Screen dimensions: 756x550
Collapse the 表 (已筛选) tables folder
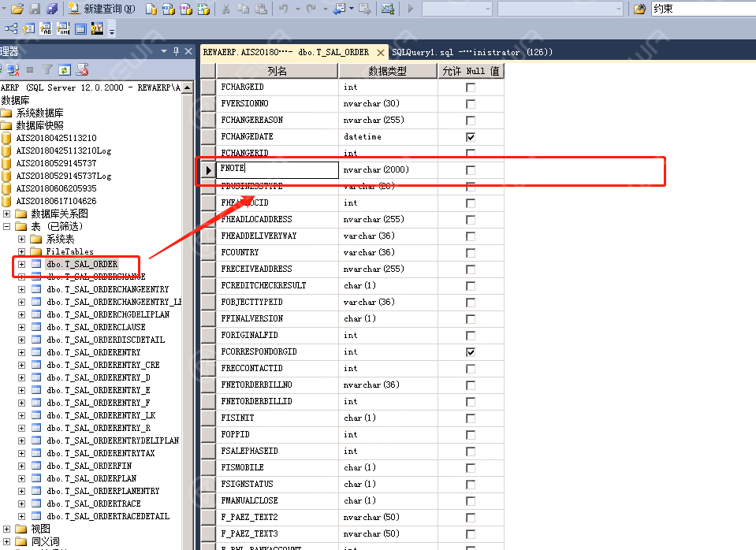[x=7, y=226]
